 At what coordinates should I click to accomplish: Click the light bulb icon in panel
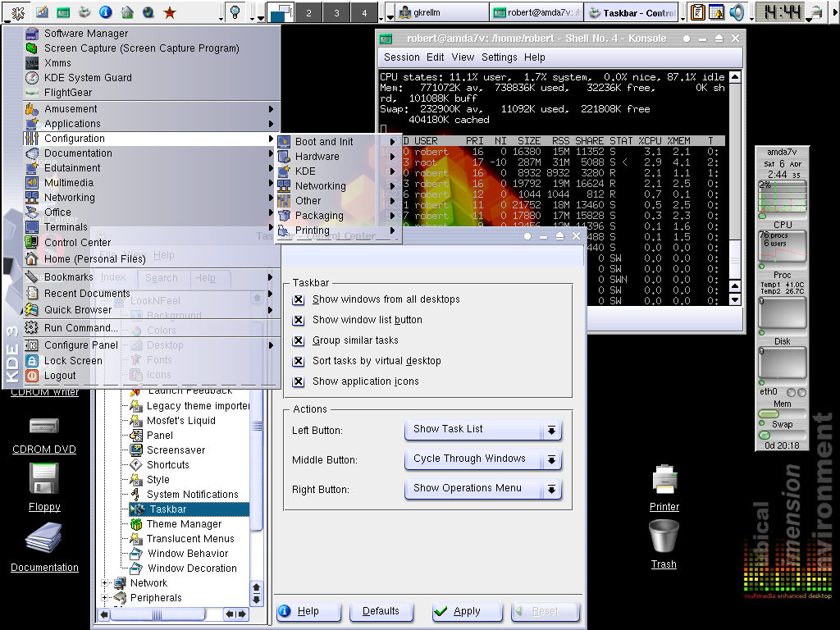click(x=235, y=11)
